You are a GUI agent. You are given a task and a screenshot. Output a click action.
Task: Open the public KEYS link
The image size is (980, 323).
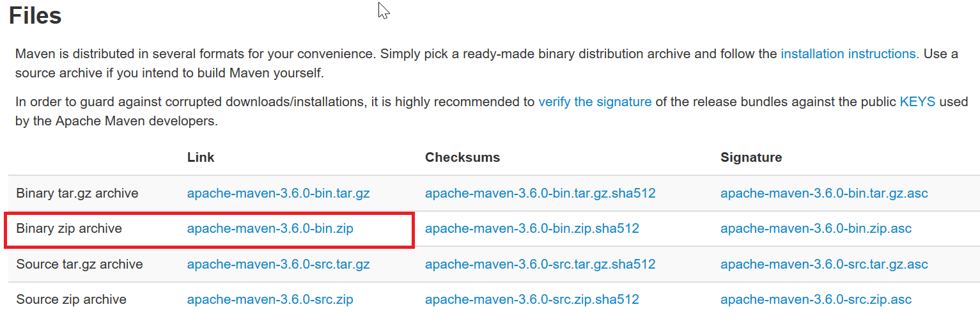click(x=917, y=101)
